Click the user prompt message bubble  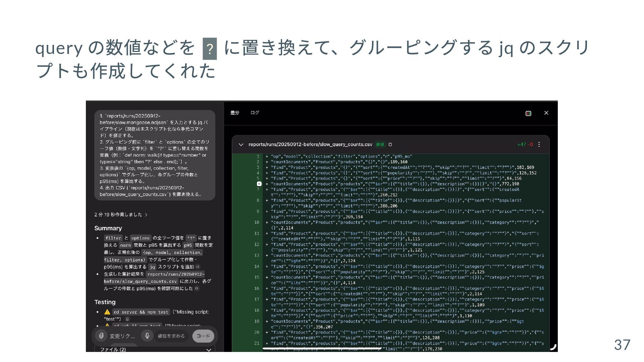point(155,155)
